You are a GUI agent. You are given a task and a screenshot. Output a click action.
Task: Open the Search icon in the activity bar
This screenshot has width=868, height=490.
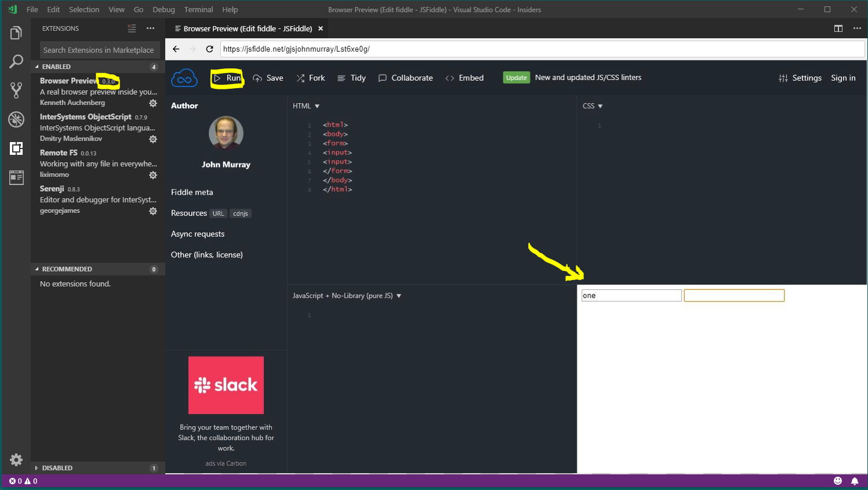click(x=16, y=61)
